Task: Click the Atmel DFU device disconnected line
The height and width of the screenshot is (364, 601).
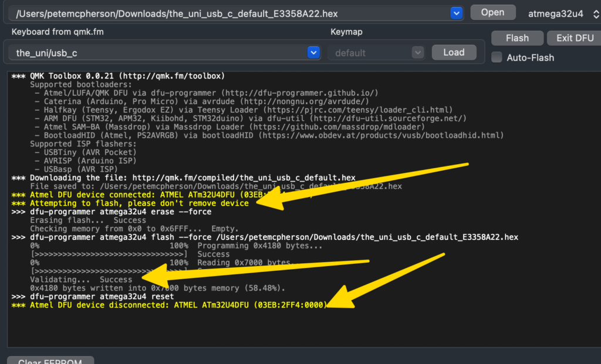Action: (x=169, y=305)
